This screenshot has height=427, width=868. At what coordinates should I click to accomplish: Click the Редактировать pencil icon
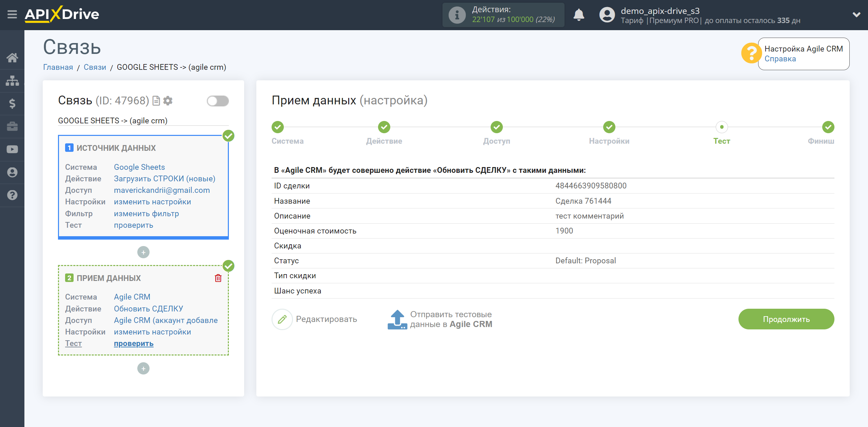[x=282, y=319]
